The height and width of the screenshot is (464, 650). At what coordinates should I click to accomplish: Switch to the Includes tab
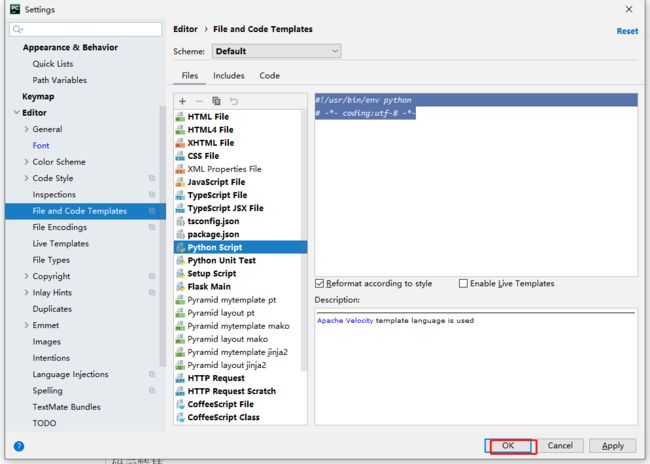pos(228,76)
